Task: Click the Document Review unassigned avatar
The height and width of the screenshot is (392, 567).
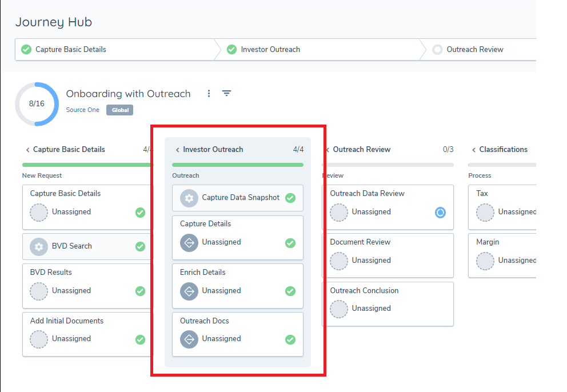Action: click(x=339, y=261)
